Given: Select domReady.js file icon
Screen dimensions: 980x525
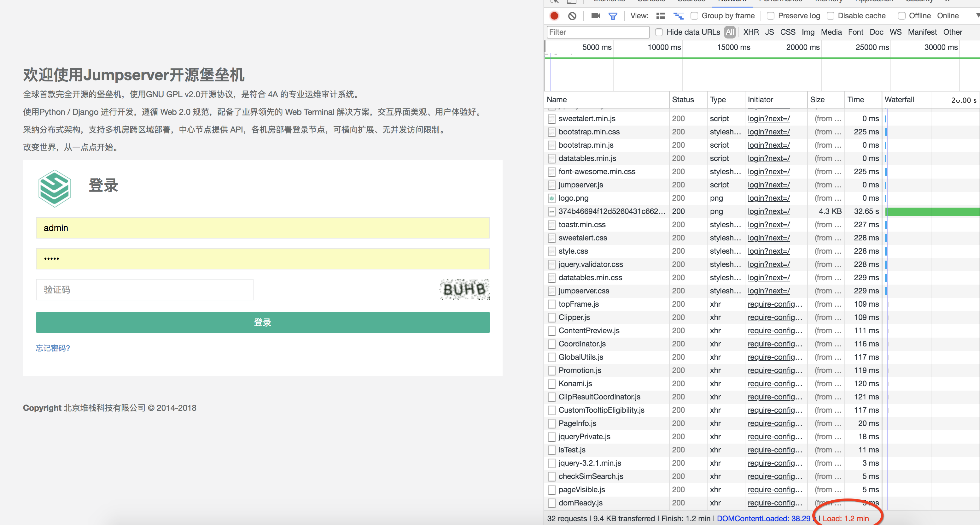Looking at the screenshot, I should click(x=551, y=503).
